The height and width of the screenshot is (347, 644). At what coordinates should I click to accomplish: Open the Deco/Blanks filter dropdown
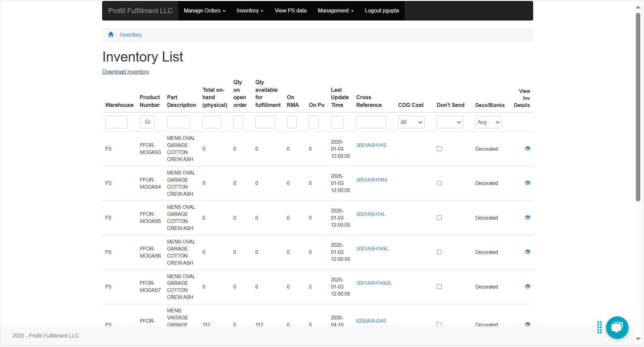[488, 122]
